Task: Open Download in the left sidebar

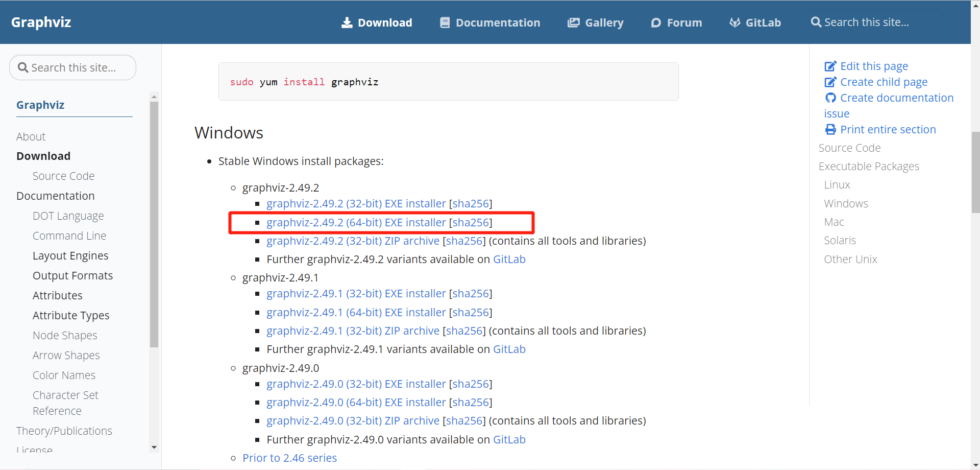Action: pyautogui.click(x=43, y=156)
